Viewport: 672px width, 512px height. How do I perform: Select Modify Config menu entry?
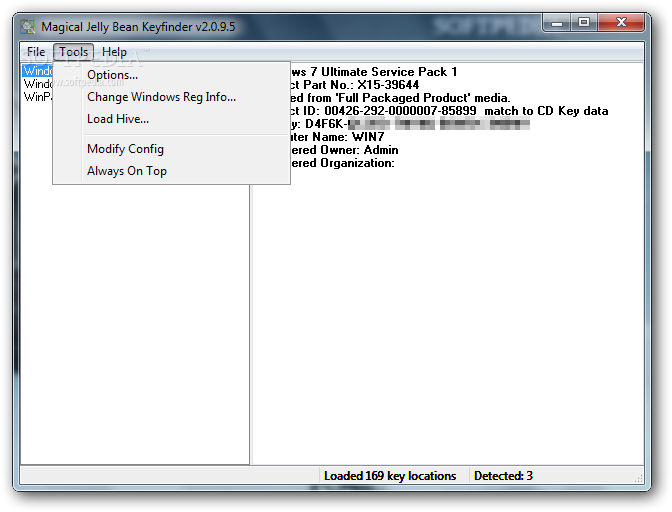125,149
